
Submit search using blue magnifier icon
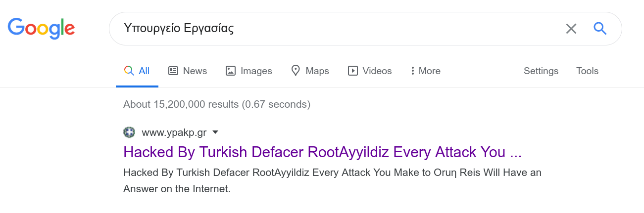click(600, 29)
